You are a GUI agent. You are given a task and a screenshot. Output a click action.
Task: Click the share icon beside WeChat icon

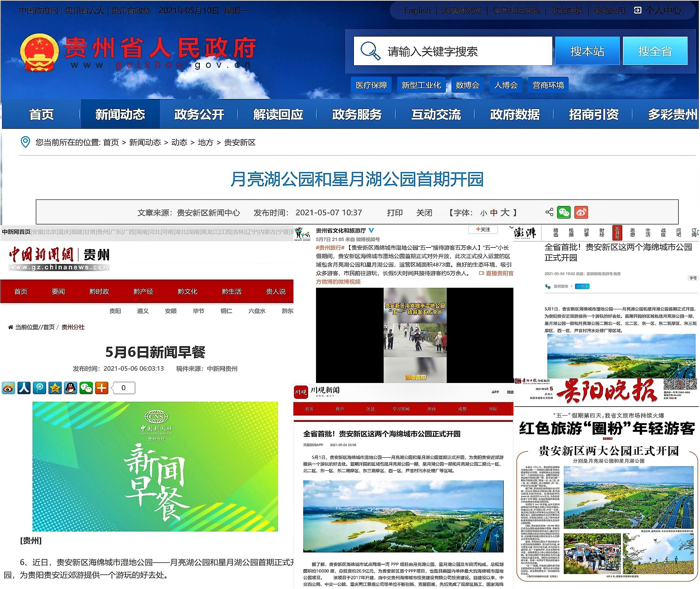click(x=549, y=212)
